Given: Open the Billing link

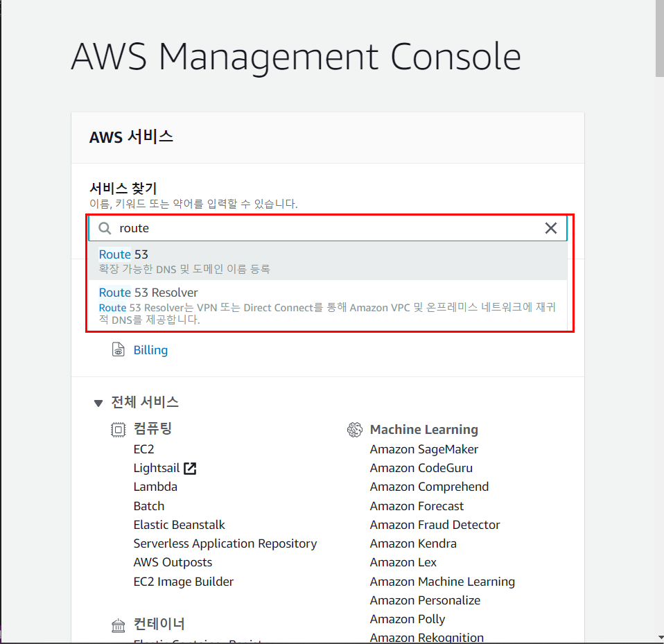Looking at the screenshot, I should tap(150, 350).
